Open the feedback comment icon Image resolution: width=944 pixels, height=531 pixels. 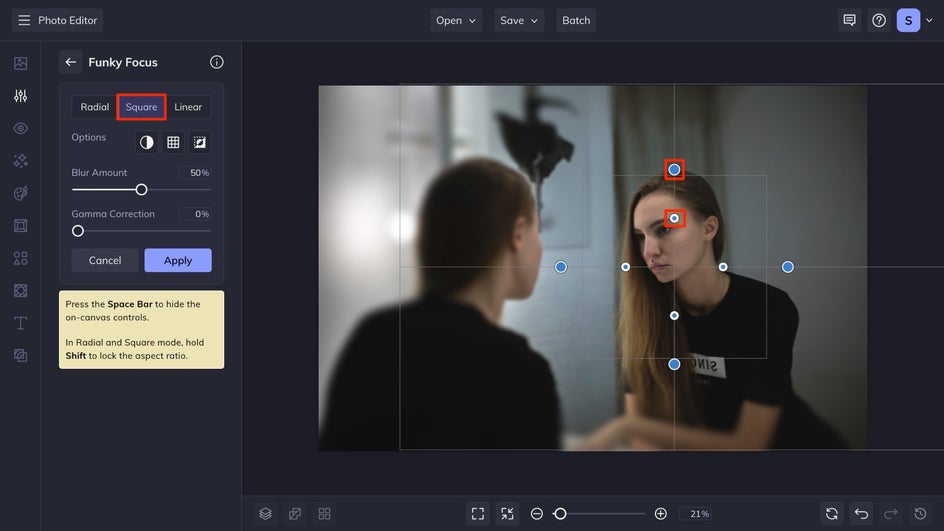[849, 20]
